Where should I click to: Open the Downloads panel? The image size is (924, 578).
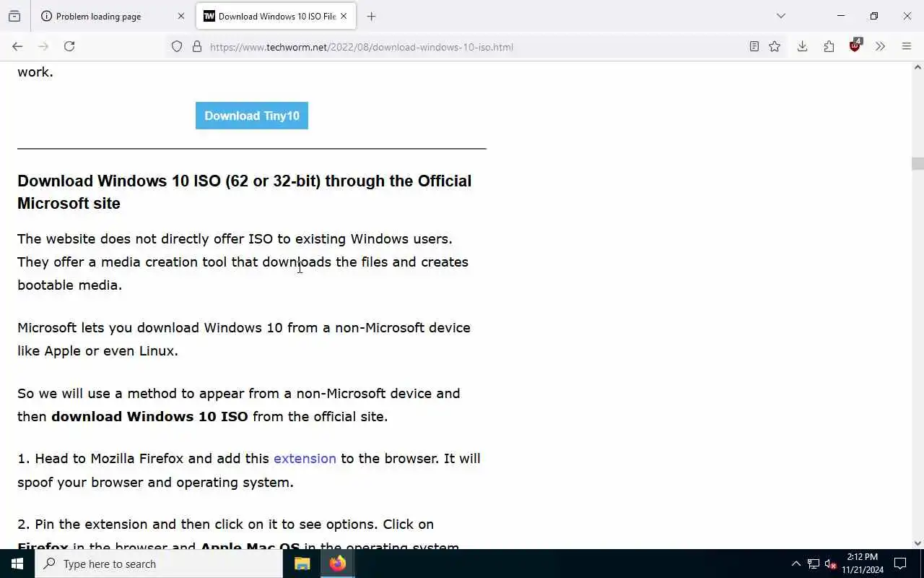(x=802, y=46)
